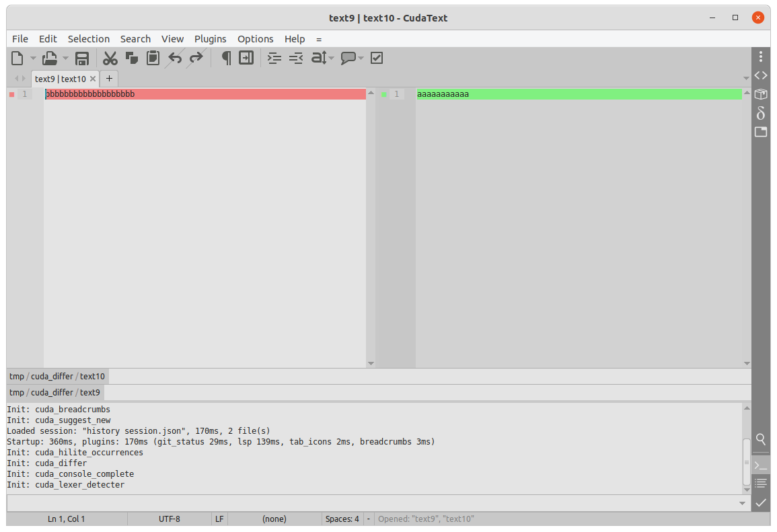The height and width of the screenshot is (532, 777).
Task: Open the case conversion dropdown arrow
Action: [x=331, y=58]
